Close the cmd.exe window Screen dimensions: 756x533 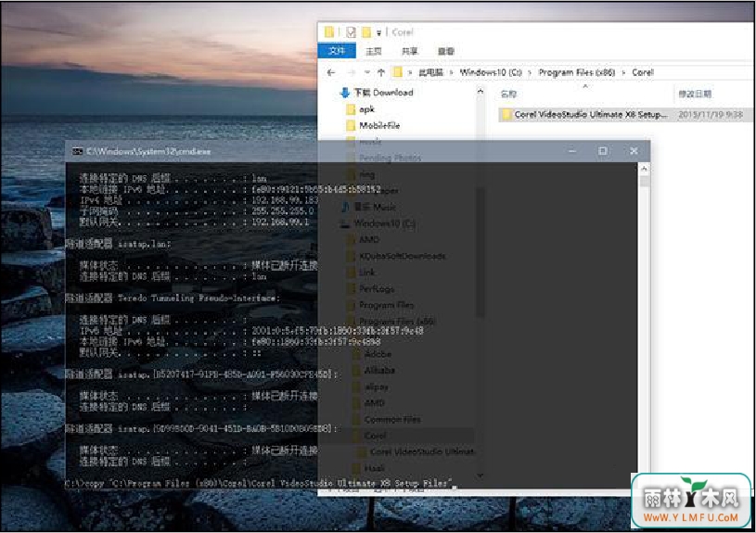coord(634,151)
